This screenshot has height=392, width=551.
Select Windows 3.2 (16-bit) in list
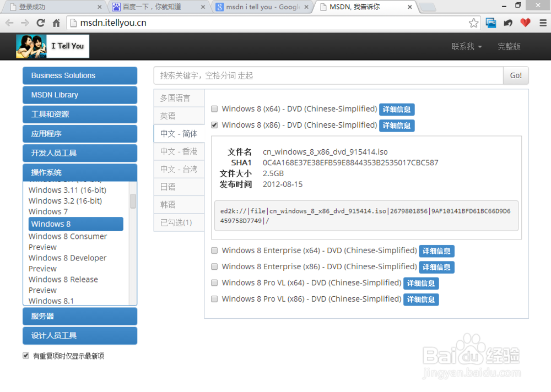coord(66,201)
